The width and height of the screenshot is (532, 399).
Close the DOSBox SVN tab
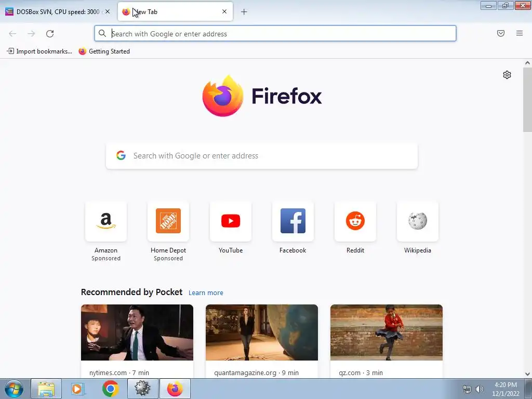coord(108,11)
